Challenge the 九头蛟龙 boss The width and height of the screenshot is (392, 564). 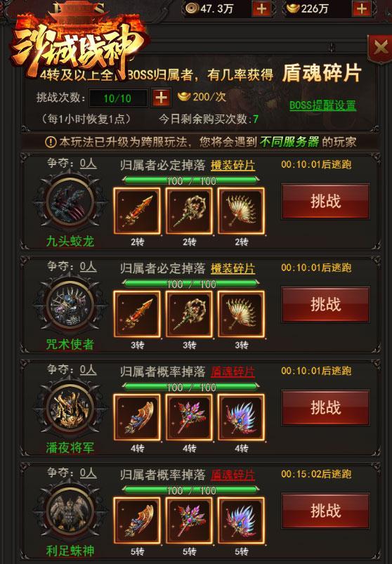pyautogui.click(x=325, y=201)
